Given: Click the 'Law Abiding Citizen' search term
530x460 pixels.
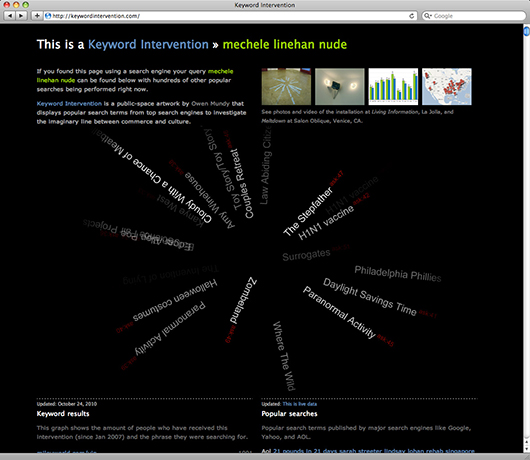Looking at the screenshot, I should tap(266, 165).
